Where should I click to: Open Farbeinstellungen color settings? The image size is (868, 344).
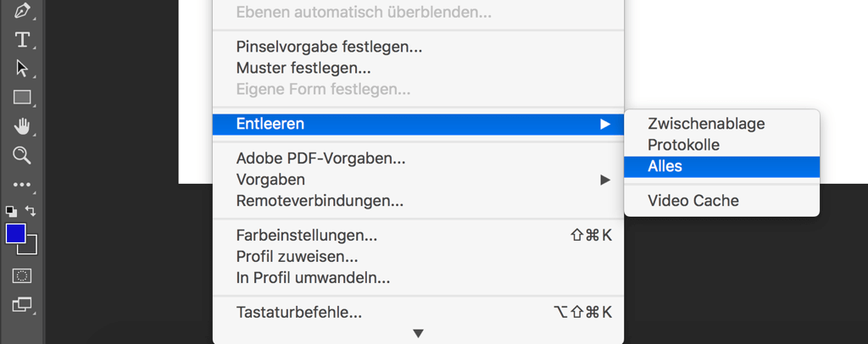tap(418, 236)
